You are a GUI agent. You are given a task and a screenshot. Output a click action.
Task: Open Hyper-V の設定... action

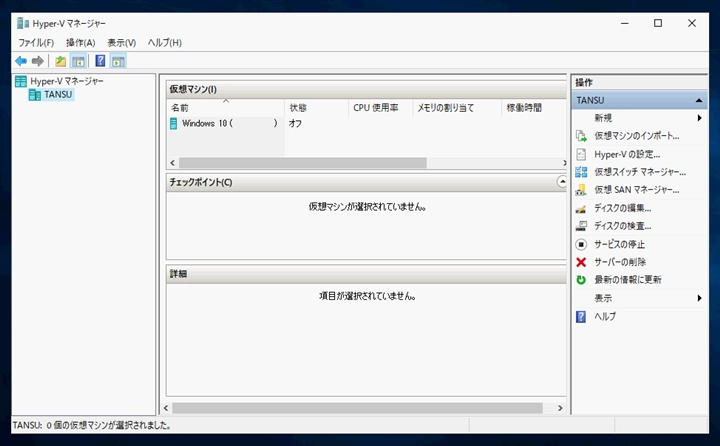coord(627,154)
